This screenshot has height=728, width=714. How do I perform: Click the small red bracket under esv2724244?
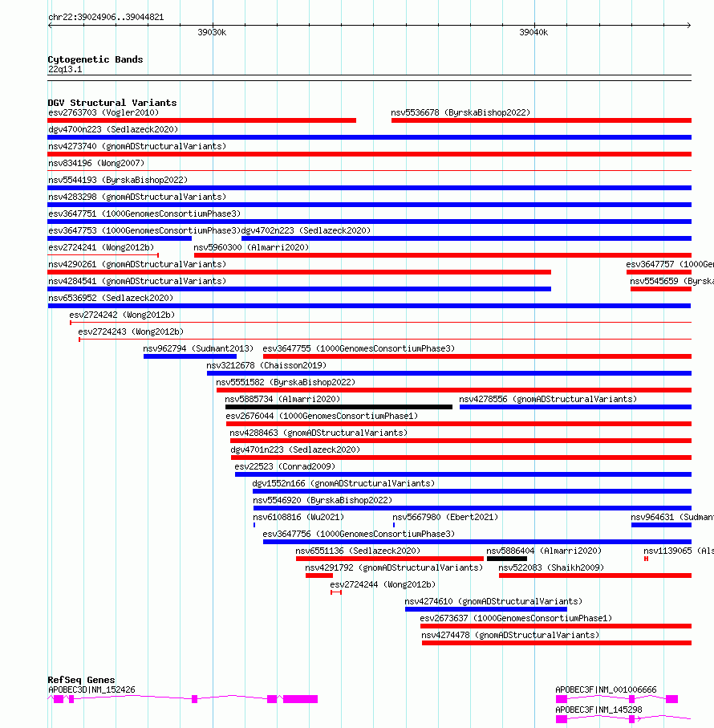click(x=336, y=592)
